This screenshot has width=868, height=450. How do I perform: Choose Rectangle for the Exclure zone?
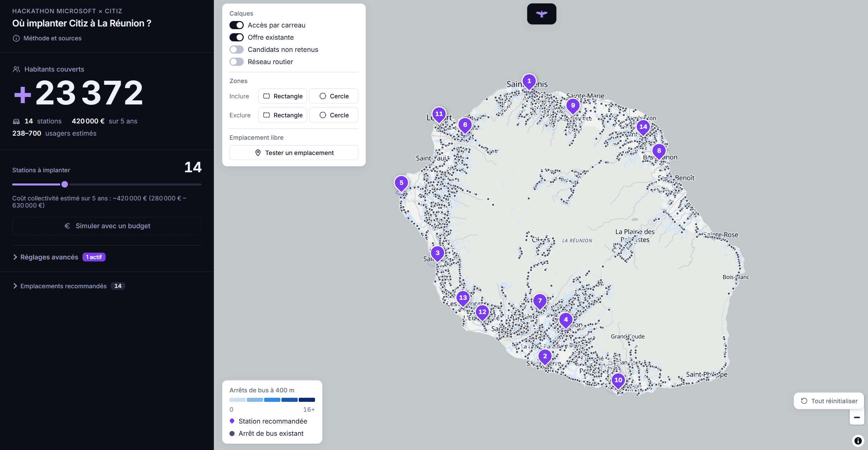(x=282, y=115)
